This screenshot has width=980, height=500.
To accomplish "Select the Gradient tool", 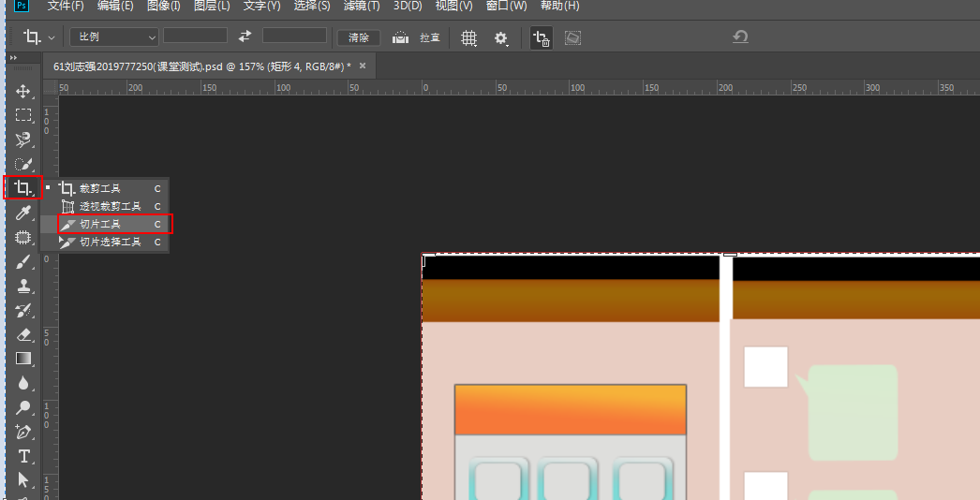I will tap(23, 359).
